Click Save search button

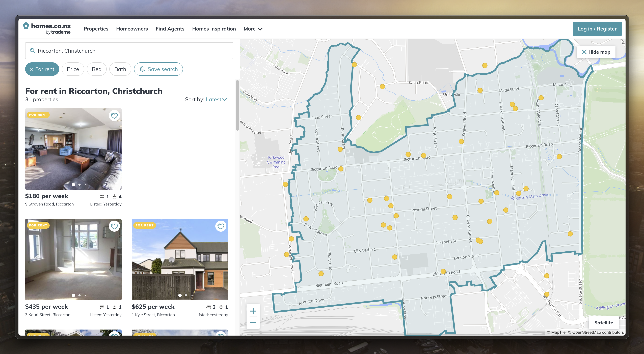click(x=158, y=69)
